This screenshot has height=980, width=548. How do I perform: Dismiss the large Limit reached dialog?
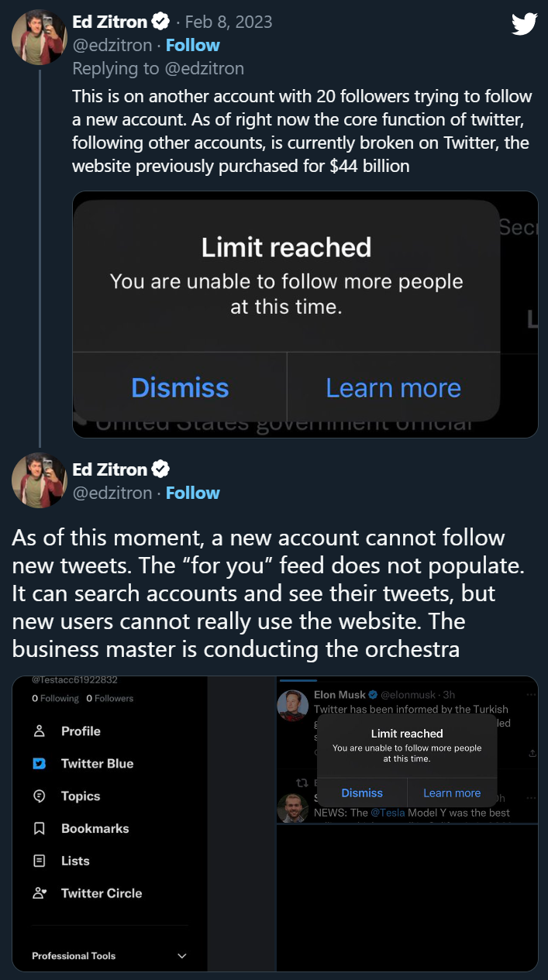180,387
